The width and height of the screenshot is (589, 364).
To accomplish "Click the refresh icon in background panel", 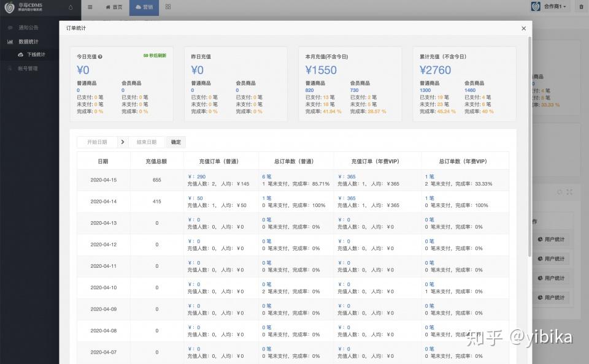I will point(560,192).
